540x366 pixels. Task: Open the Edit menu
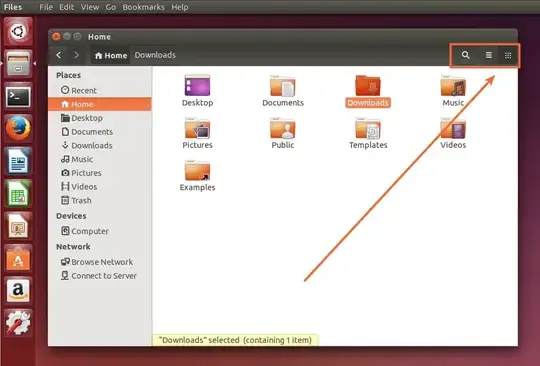click(x=66, y=7)
